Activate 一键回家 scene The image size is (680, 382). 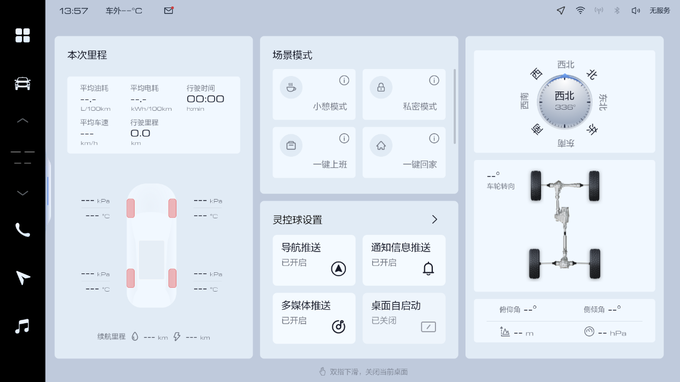click(404, 152)
